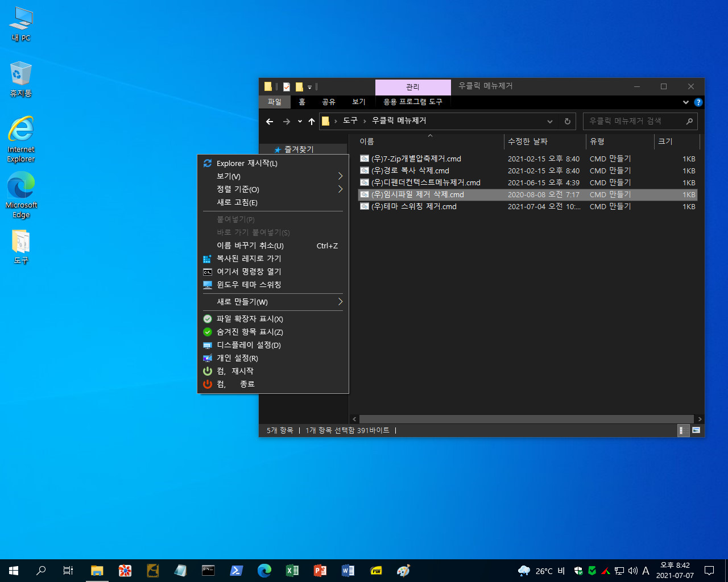Select the 관리 contextual tab header
The width and height of the screenshot is (728, 582).
pyautogui.click(x=413, y=87)
